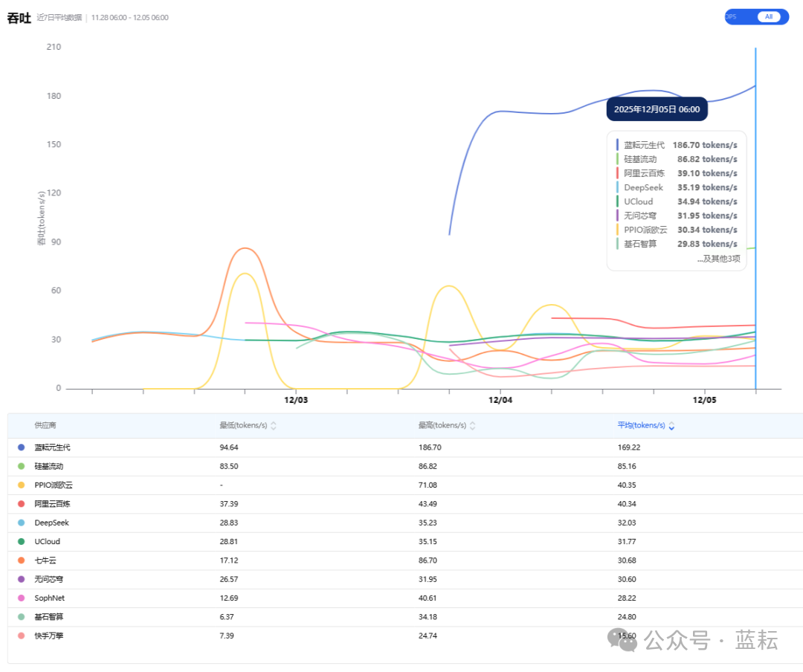This screenshot has width=803, height=672.
Task: Click the 蓝耘元生代 blue legend dot
Action: [21, 448]
